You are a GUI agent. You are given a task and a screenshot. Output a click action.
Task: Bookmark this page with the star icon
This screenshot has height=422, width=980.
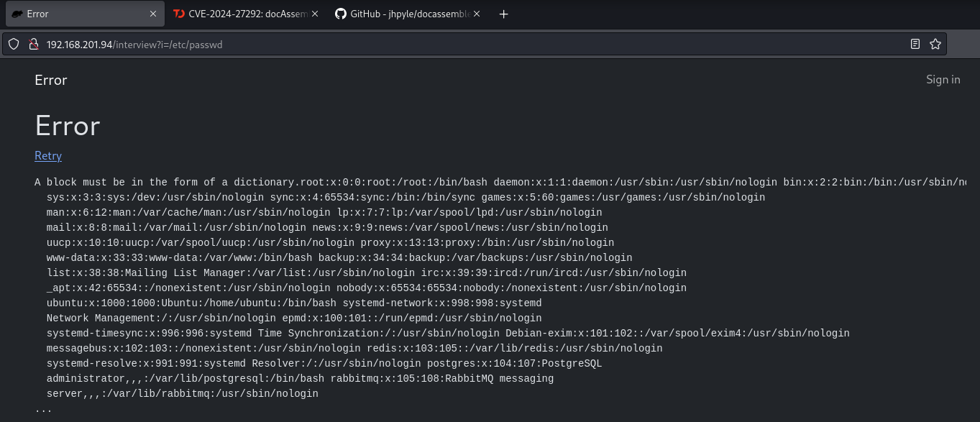[935, 44]
